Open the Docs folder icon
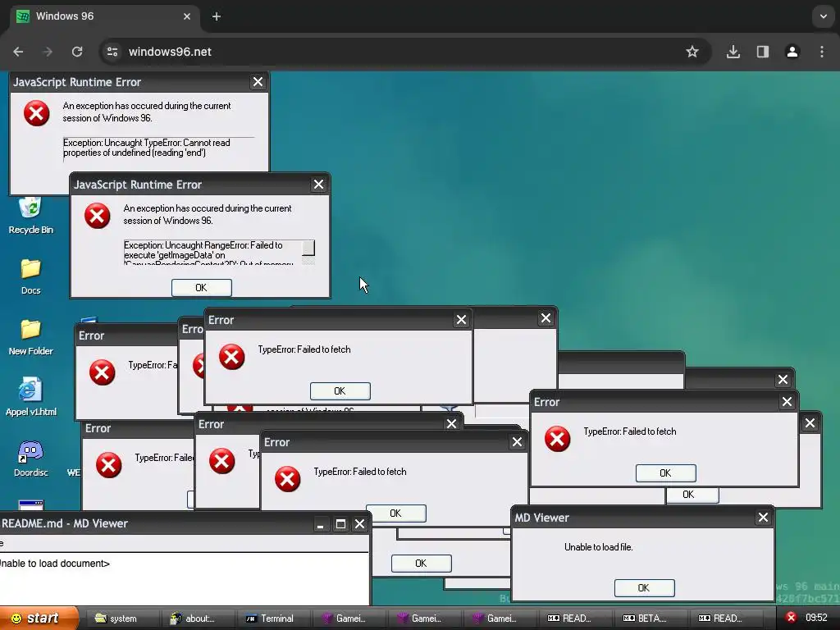 (30, 276)
